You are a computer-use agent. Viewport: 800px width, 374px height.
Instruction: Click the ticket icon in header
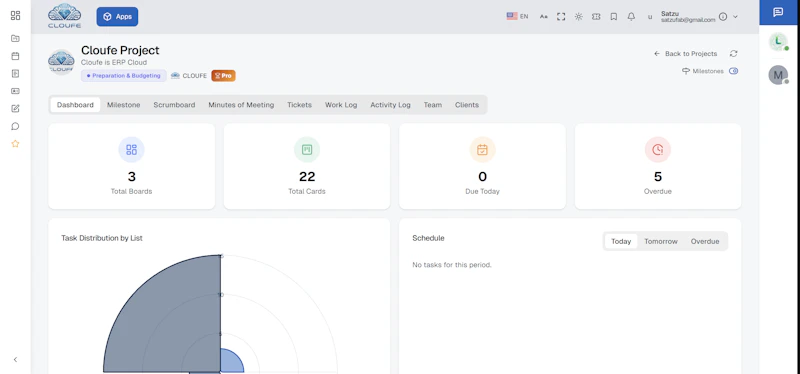pyautogui.click(x=596, y=16)
